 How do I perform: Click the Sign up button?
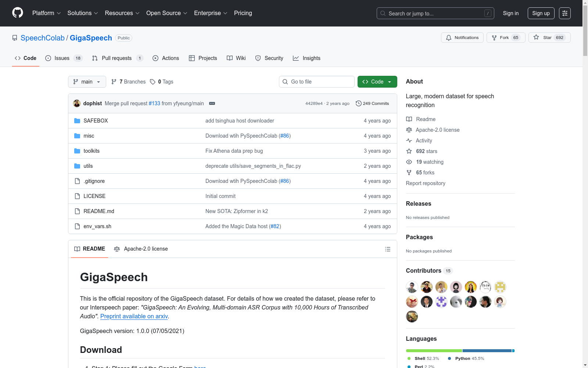tap(541, 13)
